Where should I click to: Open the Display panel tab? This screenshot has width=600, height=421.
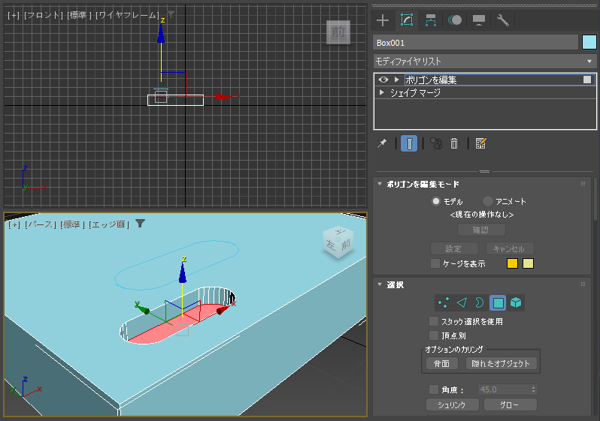(x=479, y=20)
